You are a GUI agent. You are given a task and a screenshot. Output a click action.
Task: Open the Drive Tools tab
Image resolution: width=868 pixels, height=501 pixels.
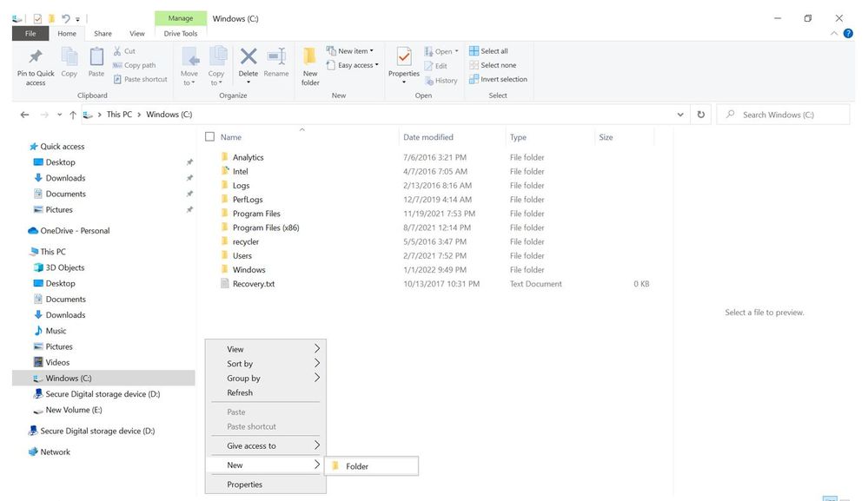181,33
